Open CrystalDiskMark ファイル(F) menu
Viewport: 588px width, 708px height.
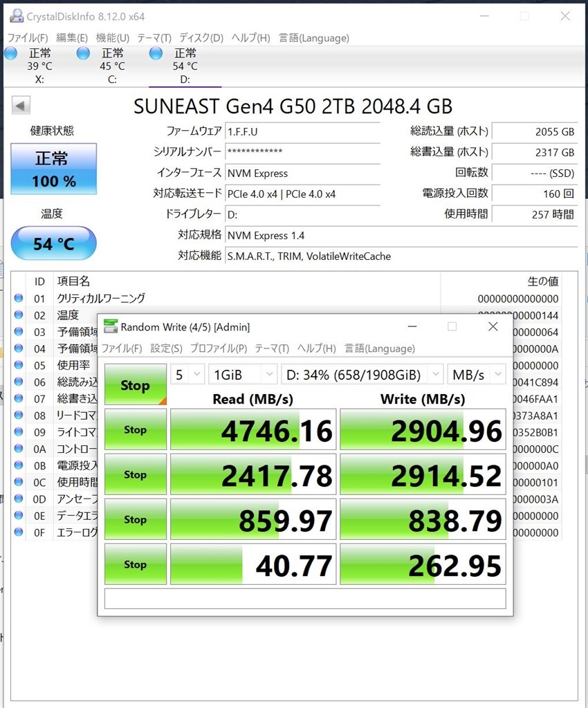point(122,348)
